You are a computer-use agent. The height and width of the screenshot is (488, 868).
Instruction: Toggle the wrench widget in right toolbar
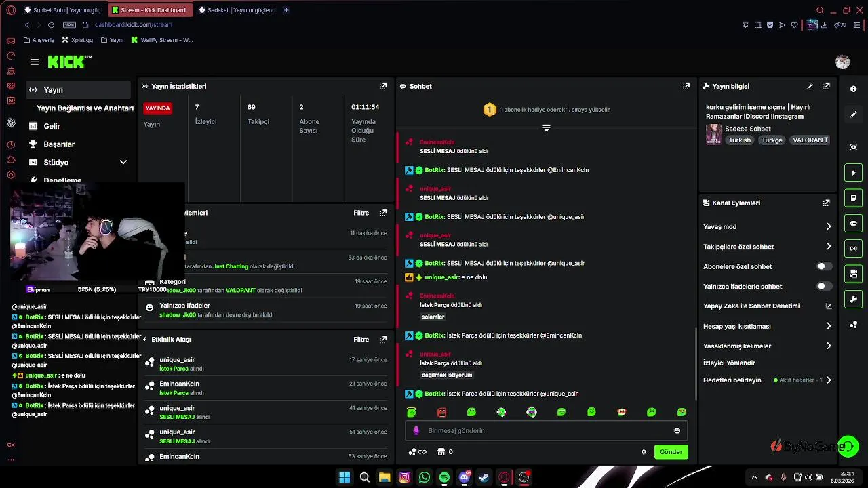pyautogui.click(x=853, y=299)
